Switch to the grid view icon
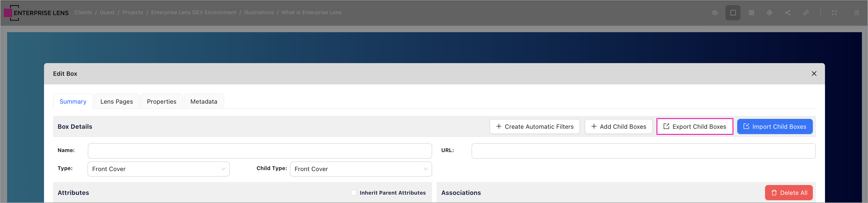Image resolution: width=868 pixels, height=203 pixels. coord(751,13)
